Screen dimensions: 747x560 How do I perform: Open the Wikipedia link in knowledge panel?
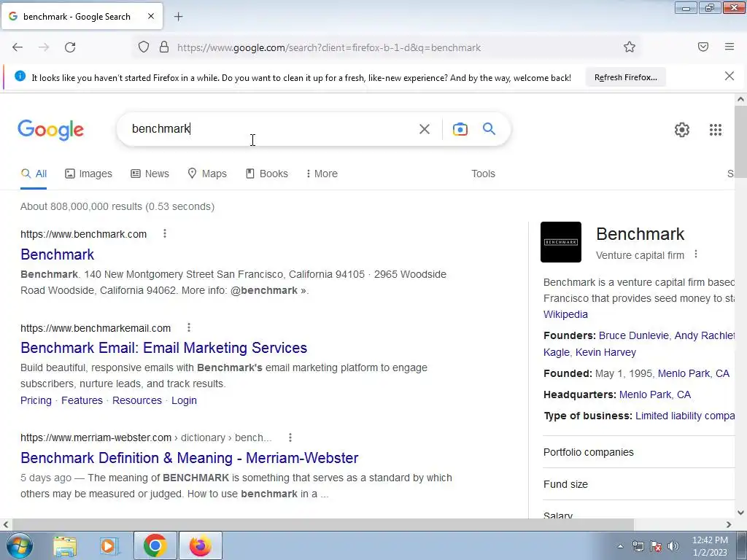[x=565, y=314]
